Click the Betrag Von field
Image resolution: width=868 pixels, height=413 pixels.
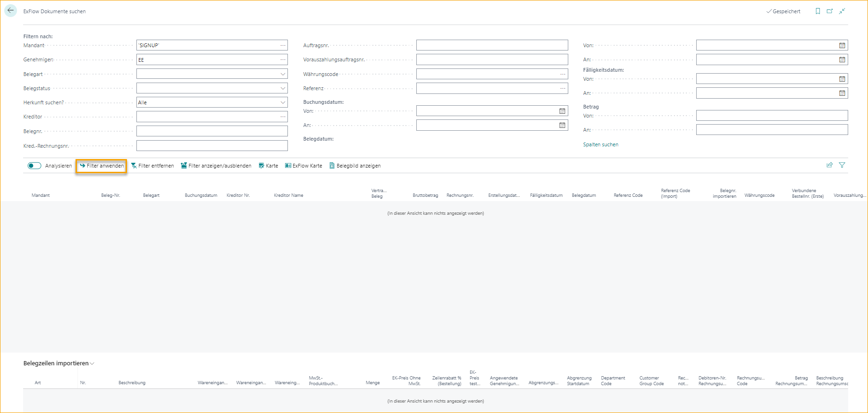772,116
